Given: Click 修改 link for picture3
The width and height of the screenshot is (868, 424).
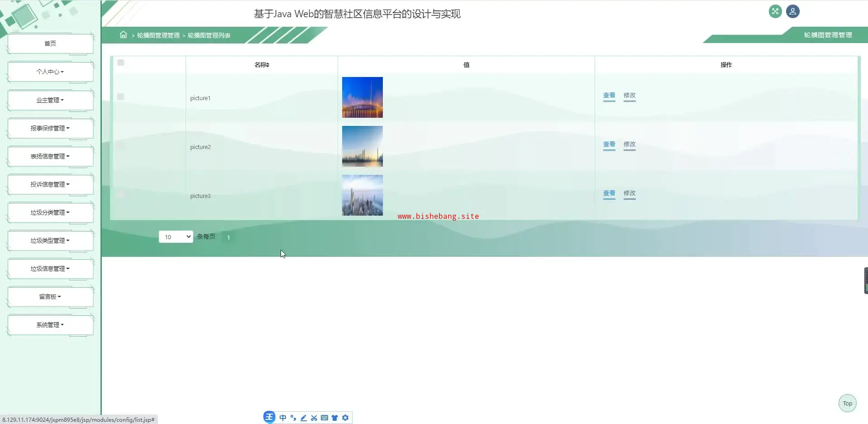Looking at the screenshot, I should click(x=630, y=193).
